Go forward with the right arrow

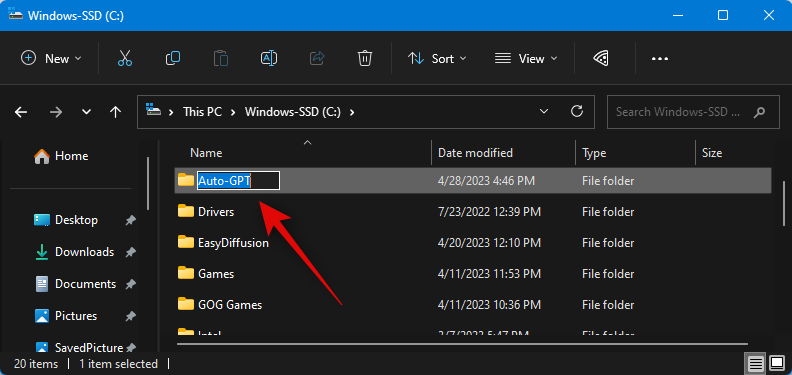(x=56, y=112)
